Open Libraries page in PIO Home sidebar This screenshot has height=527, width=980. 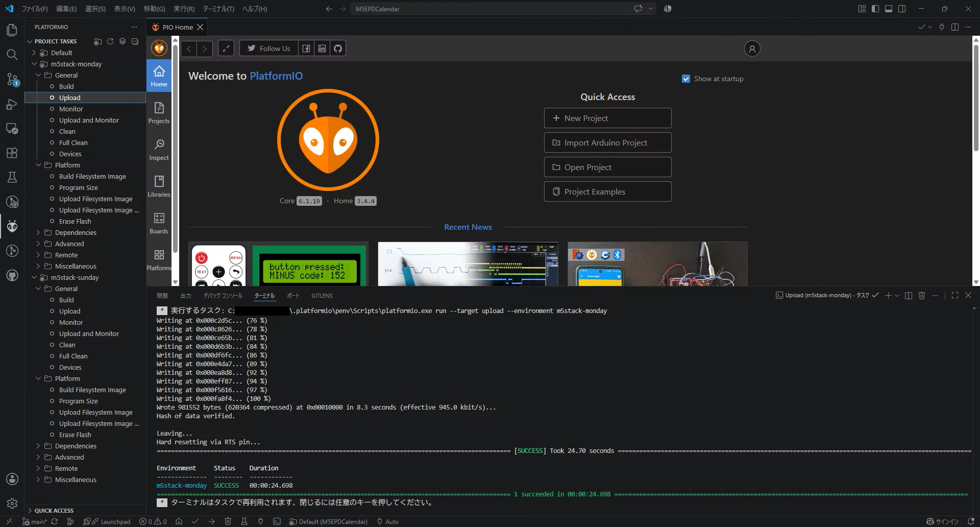[x=159, y=186]
